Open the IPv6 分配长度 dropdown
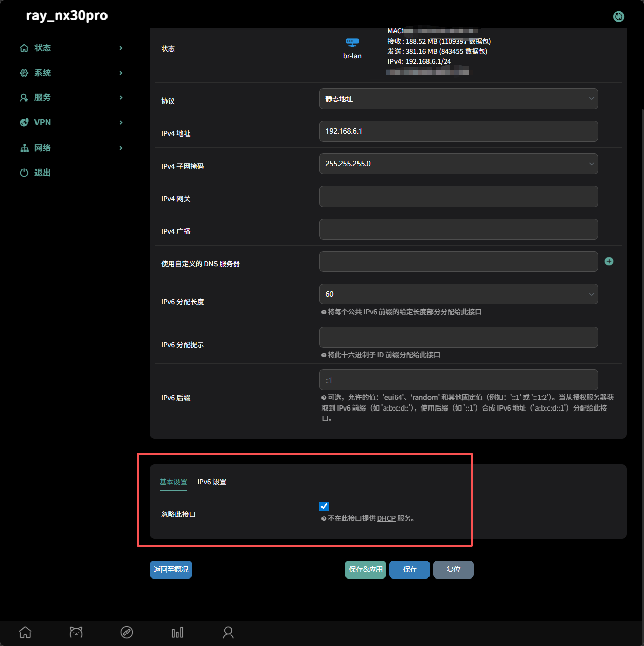 click(458, 294)
